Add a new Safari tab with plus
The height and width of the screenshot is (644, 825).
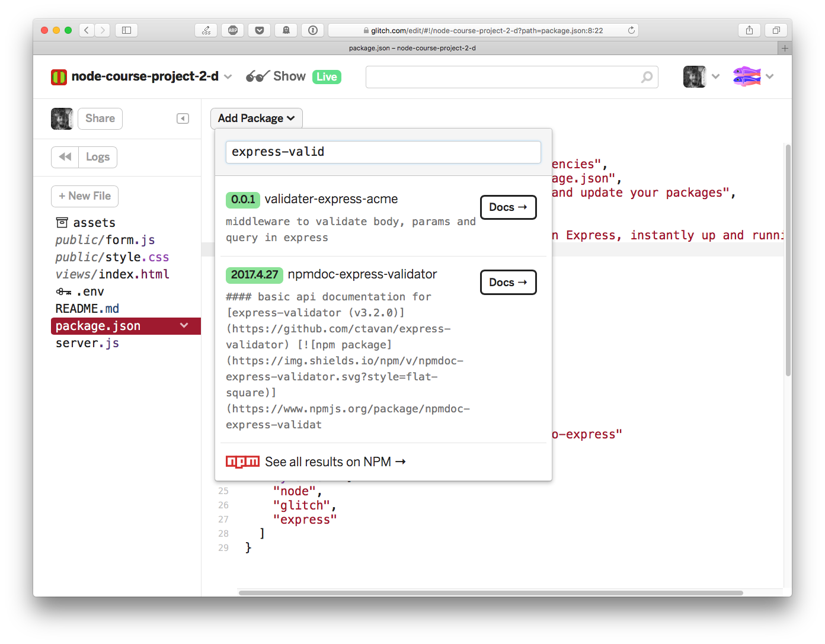[x=785, y=48]
